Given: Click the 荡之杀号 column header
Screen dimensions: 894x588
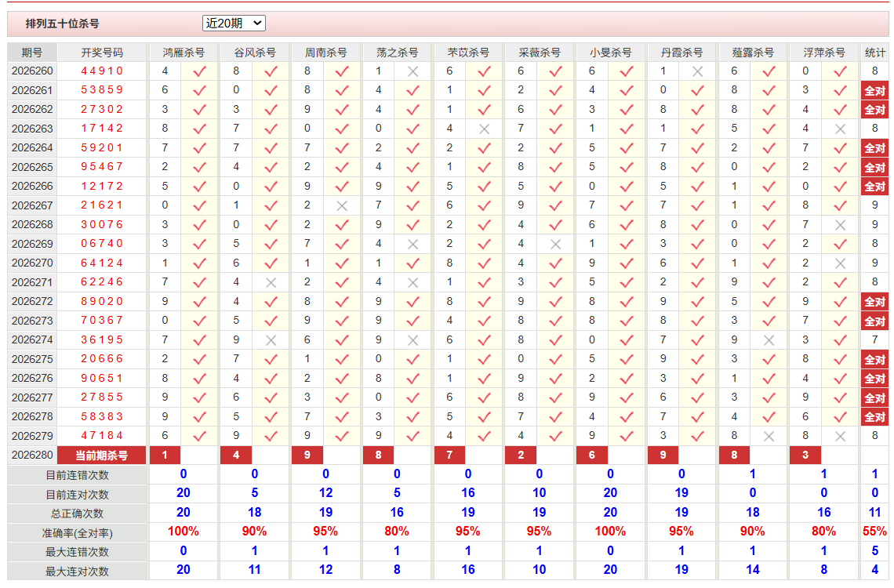Looking at the screenshot, I should 398,53.
